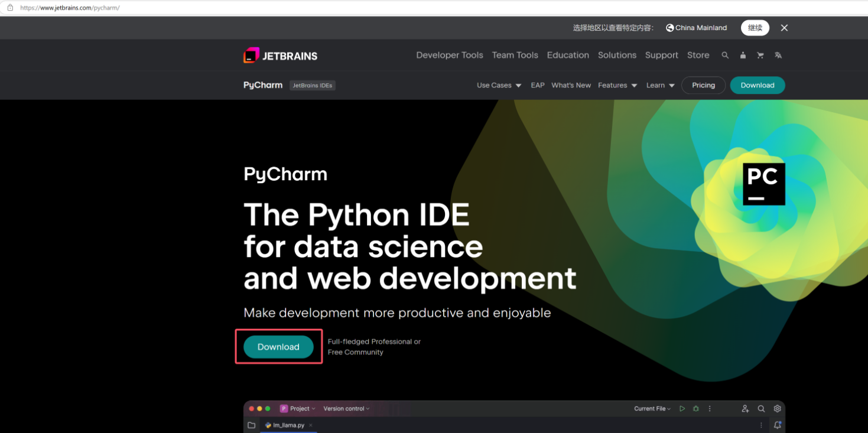868x433 pixels.
Task: Open the EAP link
Action: pyautogui.click(x=538, y=85)
